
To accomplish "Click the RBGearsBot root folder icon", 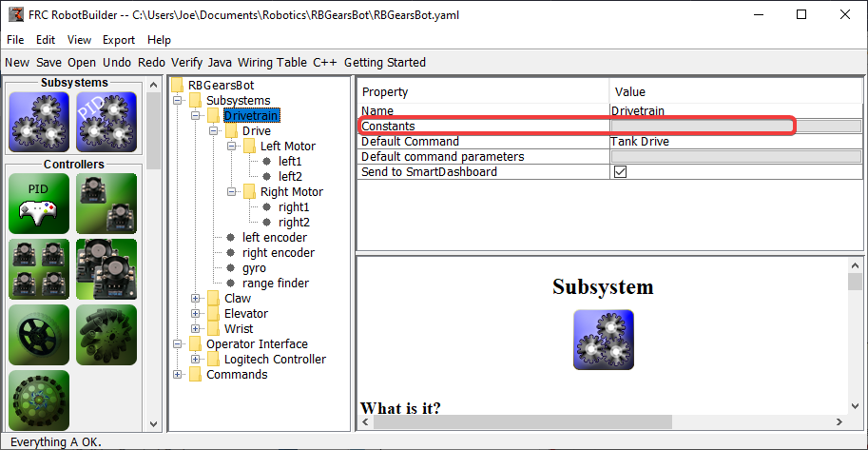I will 177,86.
